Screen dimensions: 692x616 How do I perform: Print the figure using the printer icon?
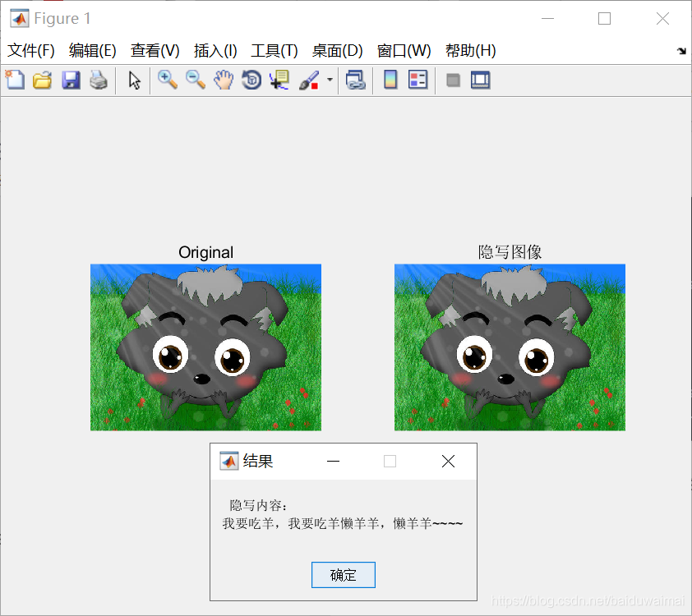pos(99,80)
